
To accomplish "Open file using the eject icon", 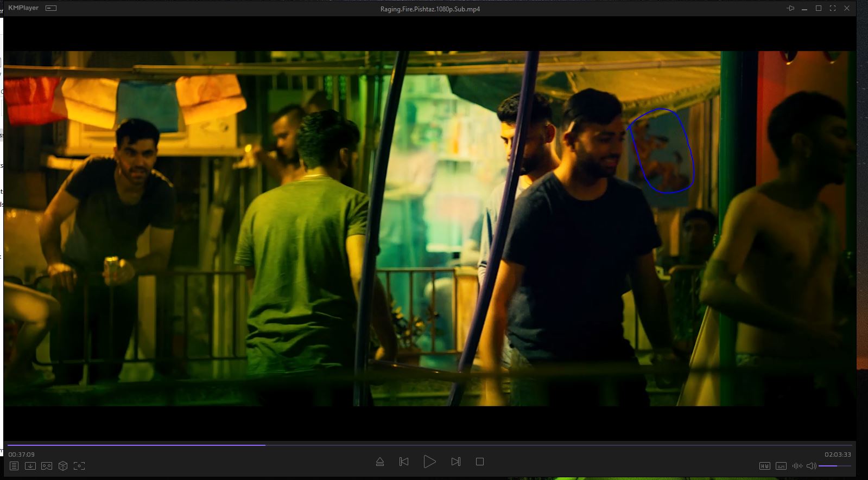I will (380, 462).
